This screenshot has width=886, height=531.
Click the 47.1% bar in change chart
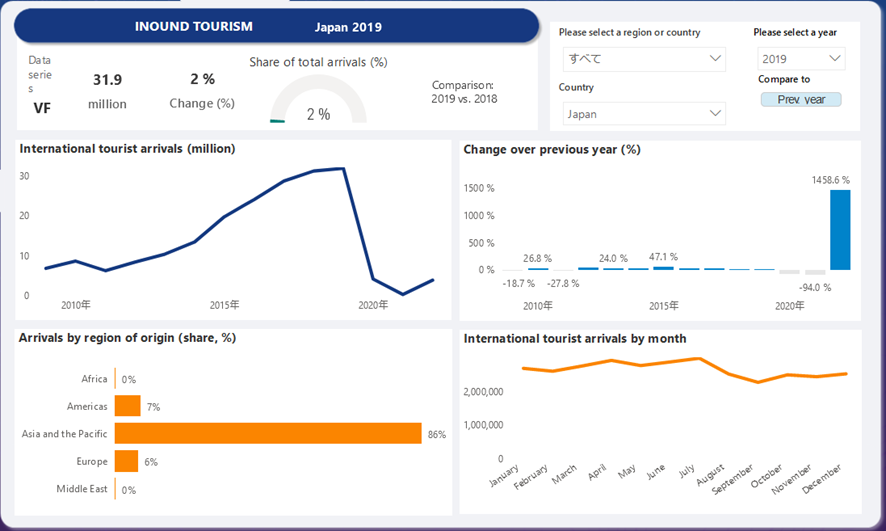point(663,267)
